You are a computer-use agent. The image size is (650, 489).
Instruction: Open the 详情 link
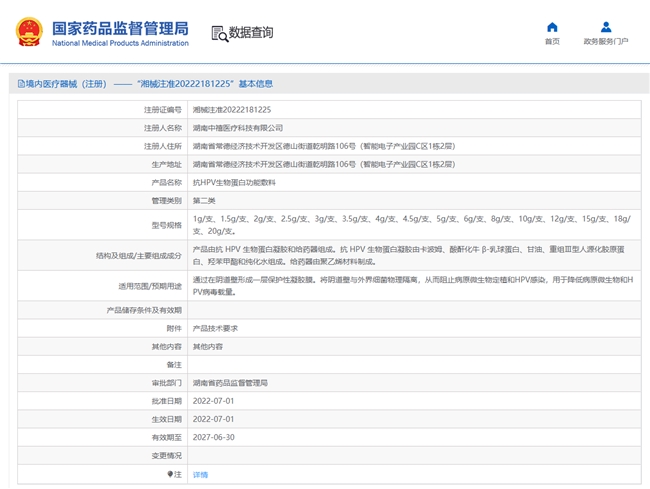[200, 475]
